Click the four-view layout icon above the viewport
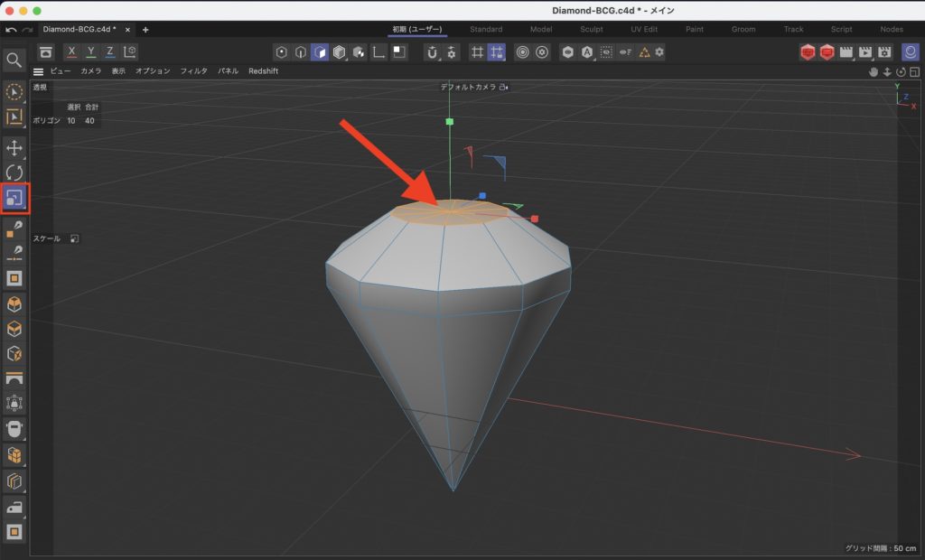Screen dimensions: 925x560 [915, 70]
